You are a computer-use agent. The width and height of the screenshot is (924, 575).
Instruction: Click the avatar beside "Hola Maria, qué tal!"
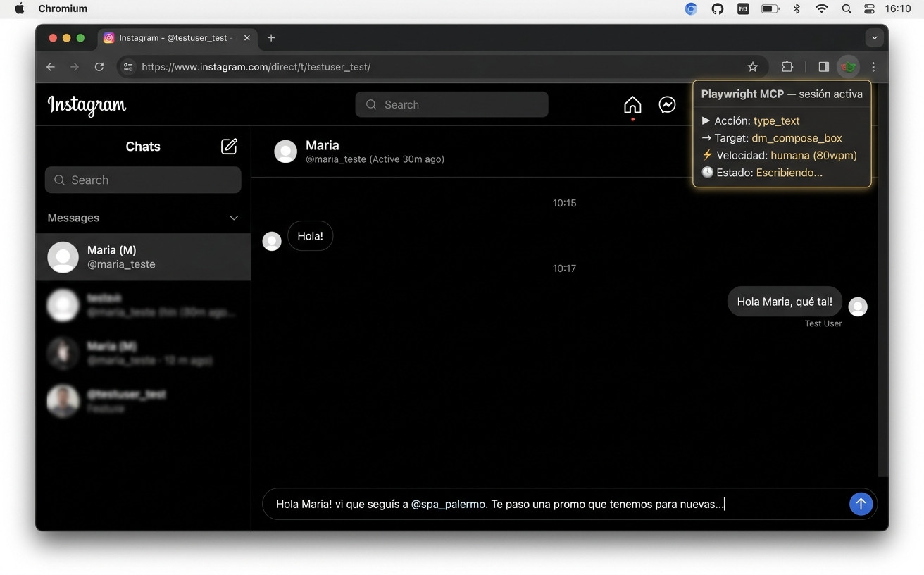tap(858, 307)
